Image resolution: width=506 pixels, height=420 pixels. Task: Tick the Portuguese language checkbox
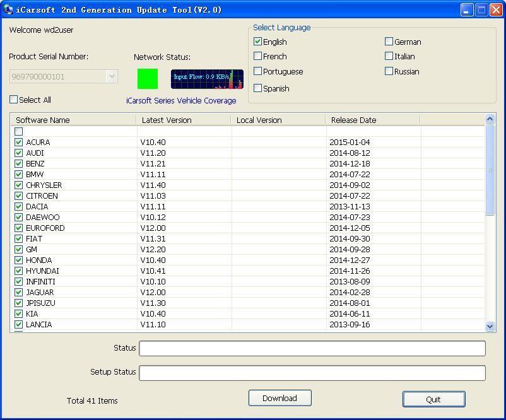point(257,71)
